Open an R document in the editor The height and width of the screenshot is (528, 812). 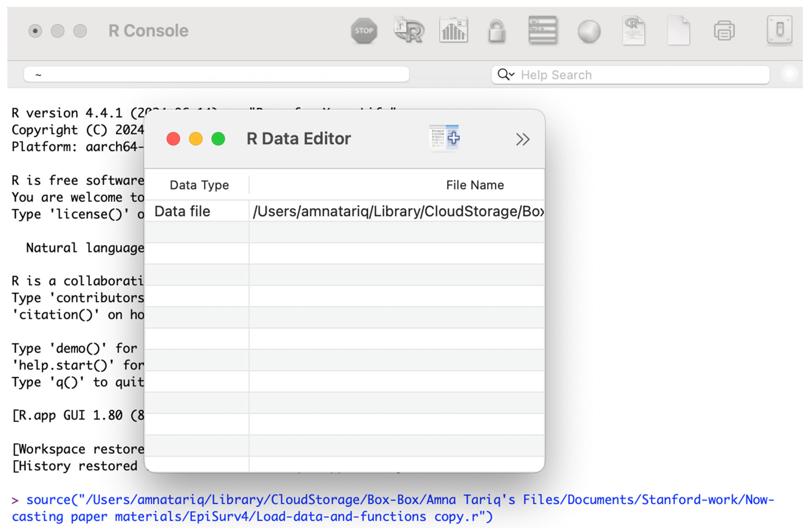[634, 31]
